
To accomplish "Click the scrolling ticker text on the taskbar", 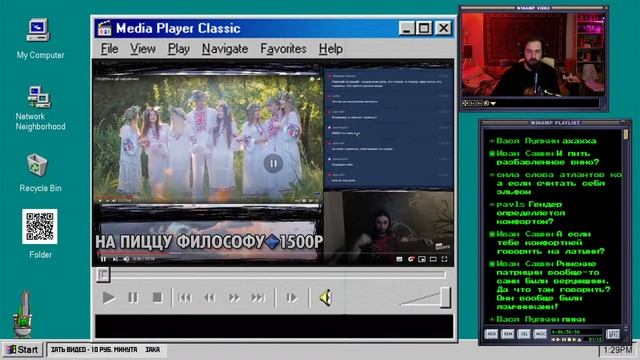I will click(105, 350).
